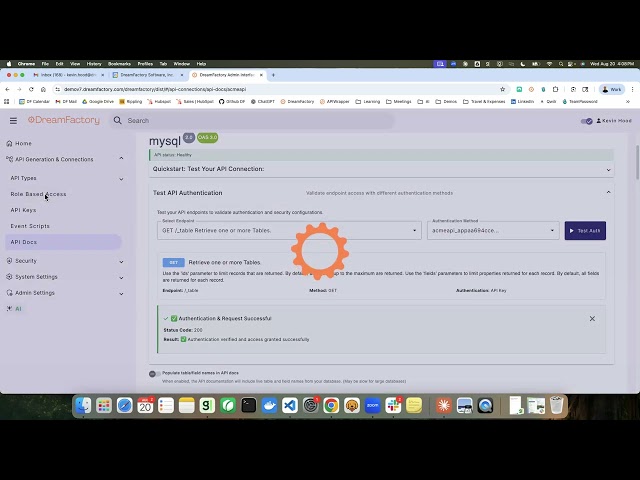The height and width of the screenshot is (480, 640).
Task: Enable Populate table/field names in API docs
Action: 155,373
